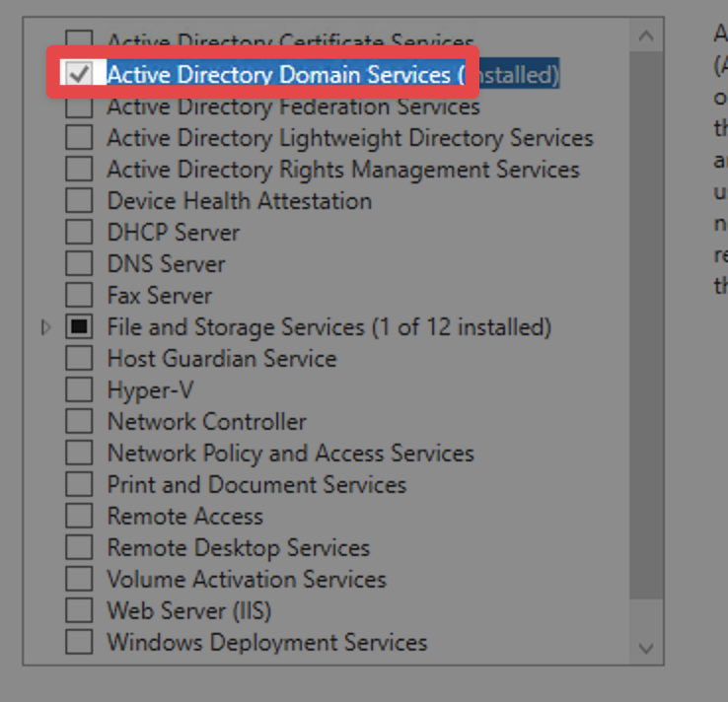Select the Volume Activation Services label
The height and width of the screenshot is (702, 728).
tap(247, 580)
